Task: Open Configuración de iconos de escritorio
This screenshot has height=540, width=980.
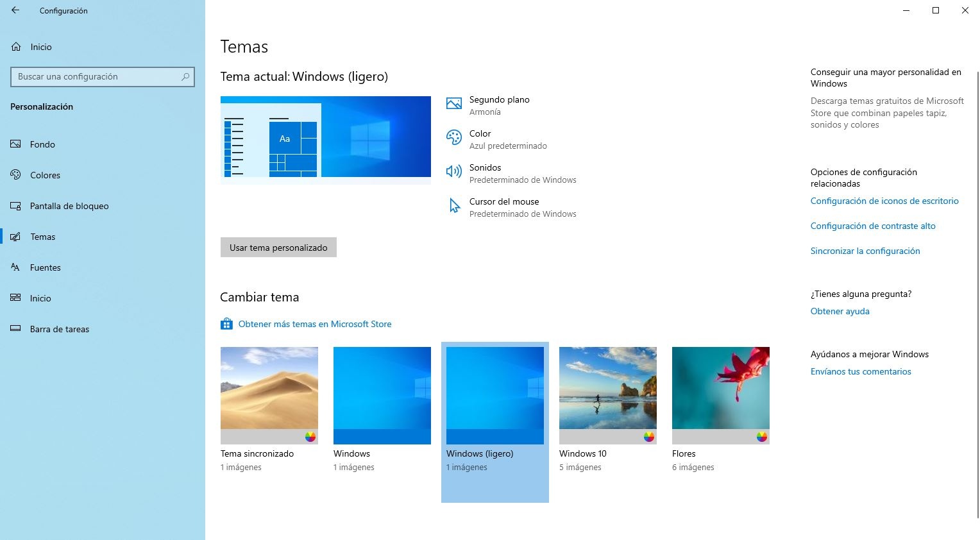Action: coord(884,201)
